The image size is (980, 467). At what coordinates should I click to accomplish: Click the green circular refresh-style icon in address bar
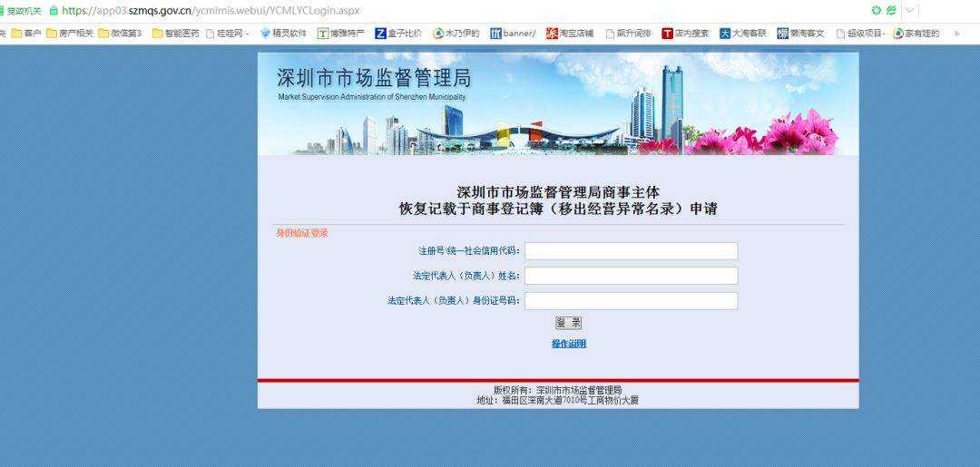(877, 11)
